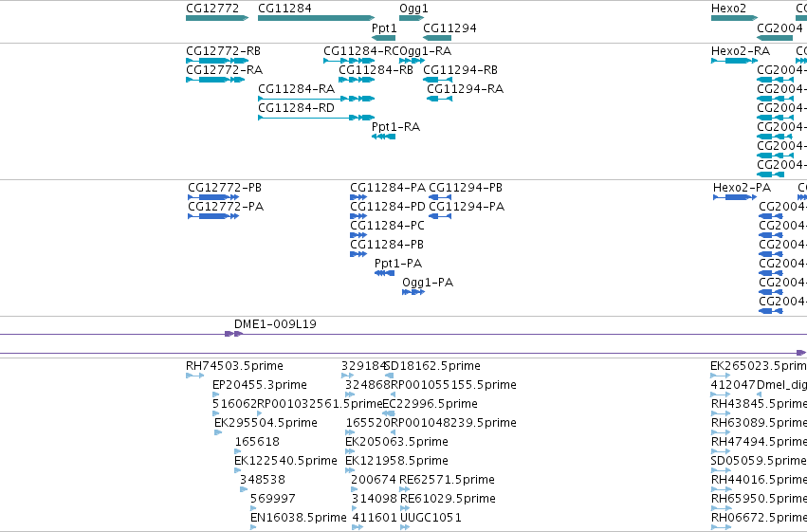
Task: Click the 412047 EST label
Action: pos(733,385)
